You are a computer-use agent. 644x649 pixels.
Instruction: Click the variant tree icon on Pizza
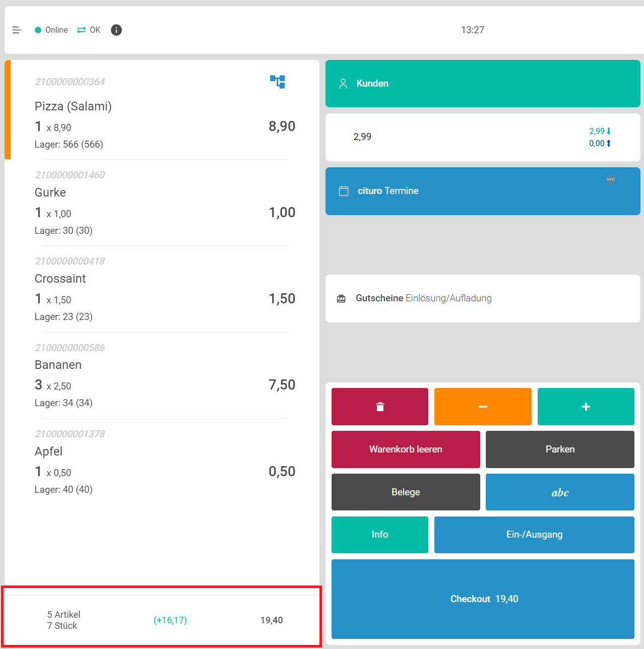[x=278, y=82]
